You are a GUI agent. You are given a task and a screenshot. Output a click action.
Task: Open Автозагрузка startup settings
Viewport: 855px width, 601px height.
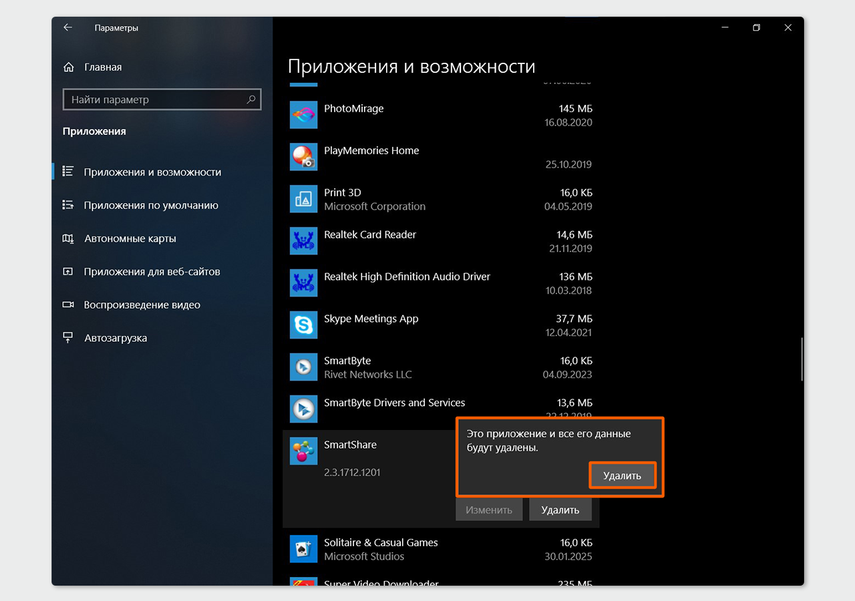[x=115, y=338]
